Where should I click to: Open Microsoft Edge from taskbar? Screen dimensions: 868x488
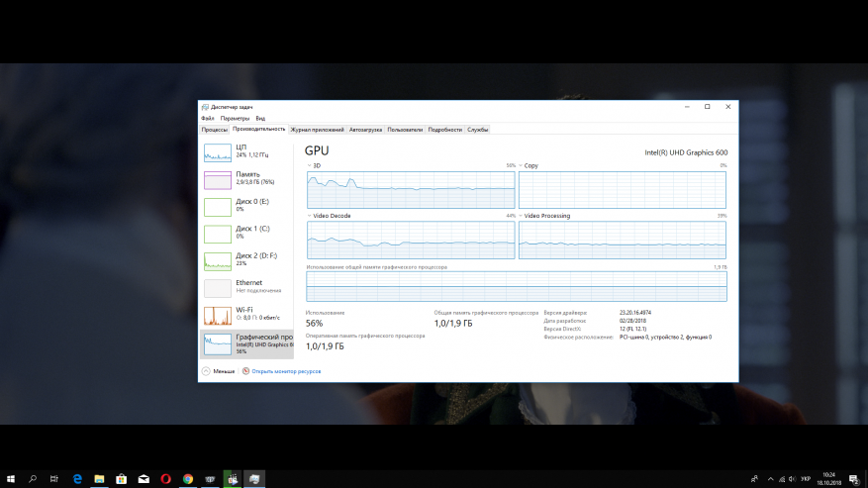77,478
